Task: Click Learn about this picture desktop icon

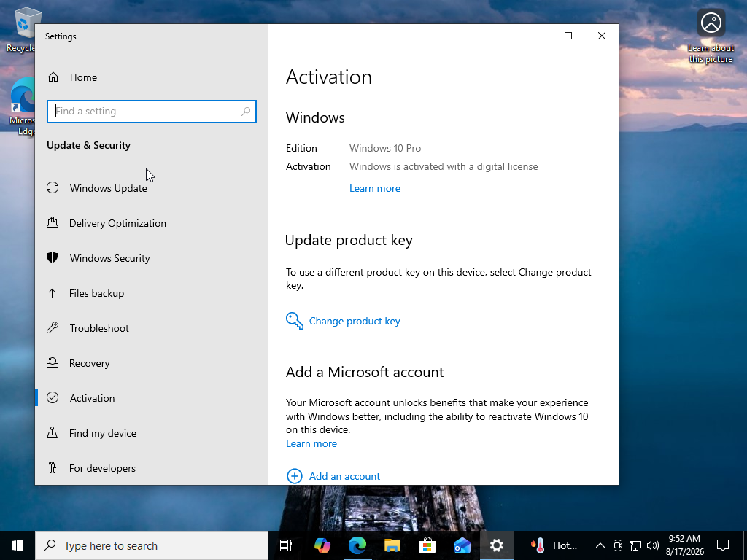Action: [x=711, y=36]
